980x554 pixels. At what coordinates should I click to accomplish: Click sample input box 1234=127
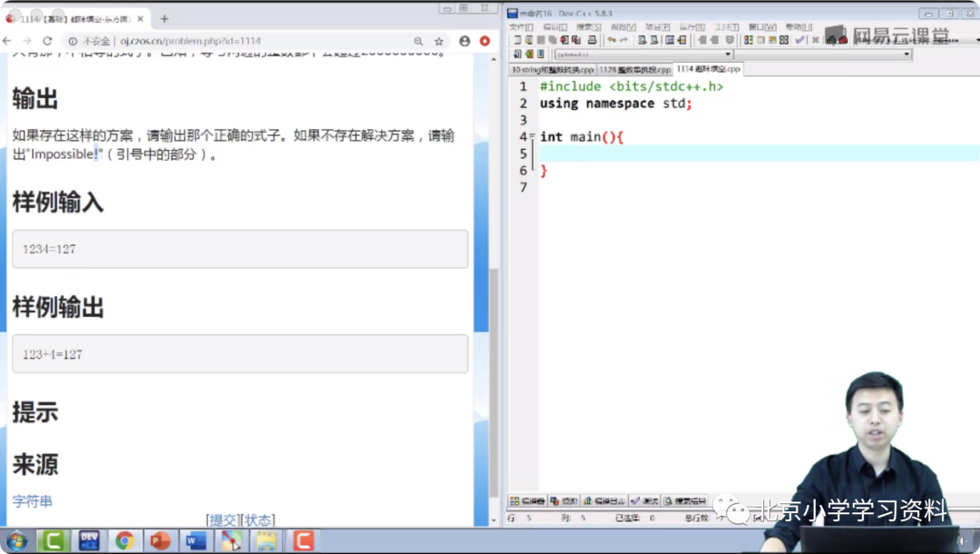tap(240, 249)
